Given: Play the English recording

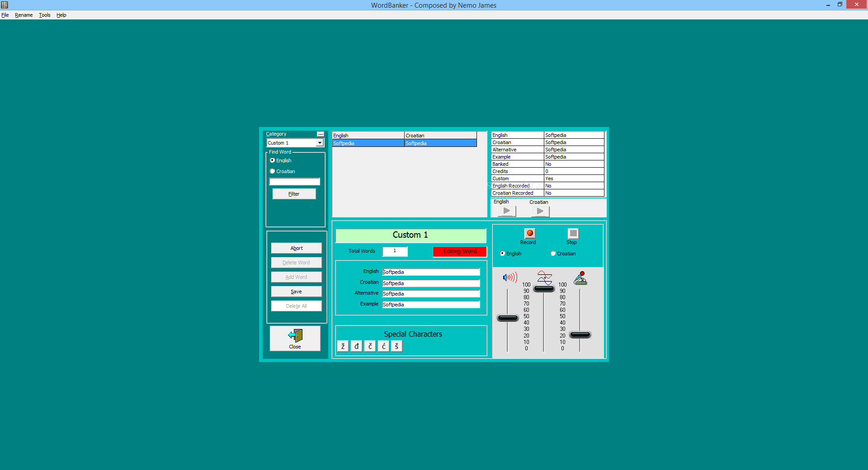Looking at the screenshot, I should (507, 211).
